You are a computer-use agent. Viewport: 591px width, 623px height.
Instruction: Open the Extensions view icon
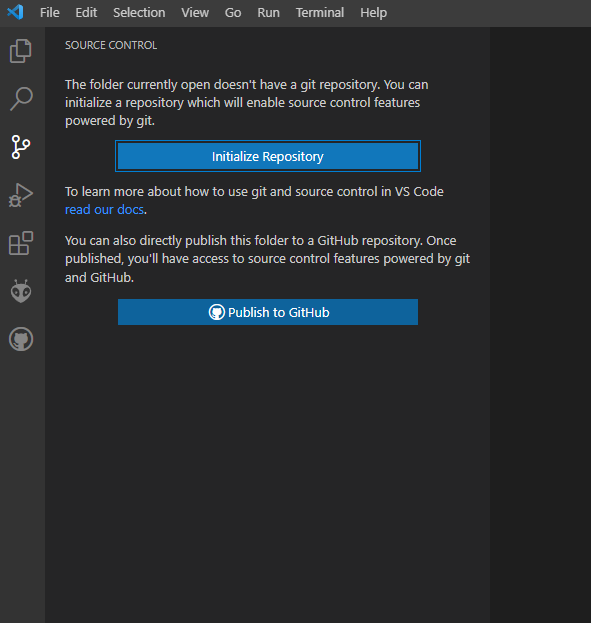tap(21, 243)
